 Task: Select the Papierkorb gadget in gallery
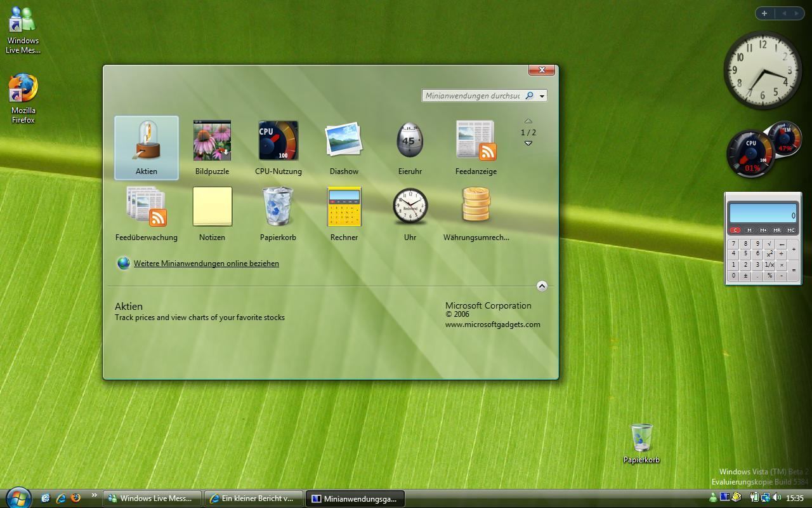coord(278,214)
